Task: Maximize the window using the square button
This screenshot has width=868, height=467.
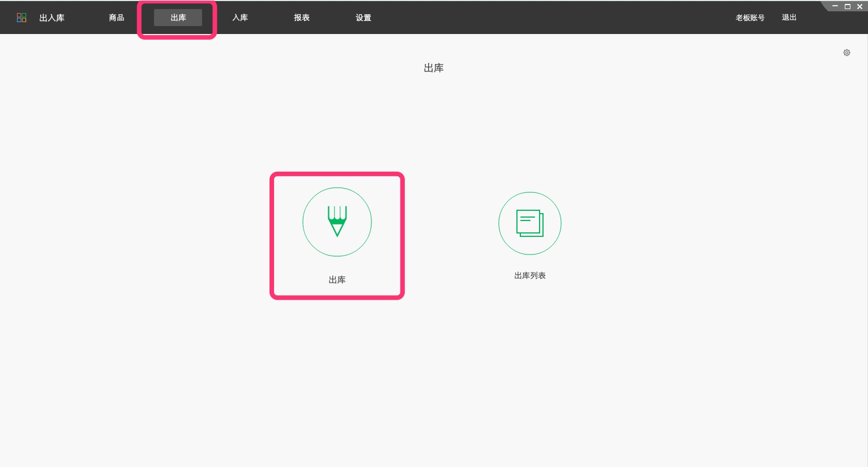Action: tap(847, 6)
